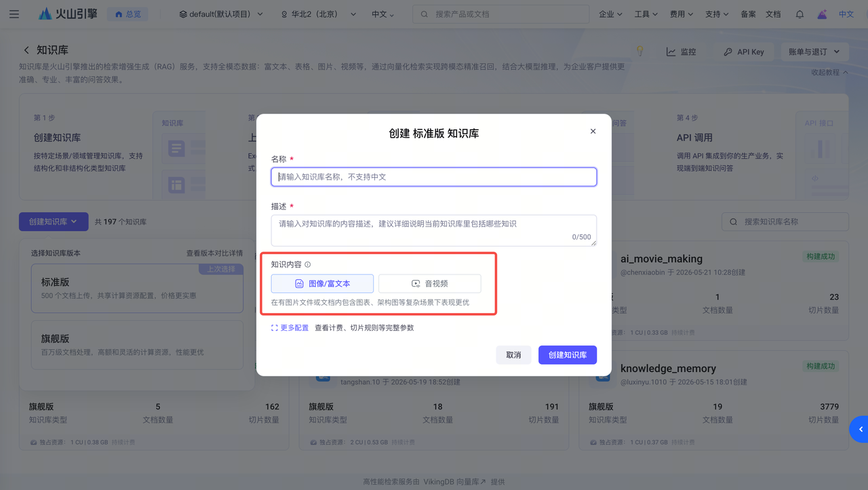
Task: Switch language via the top-right 中文 link
Action: (846, 14)
